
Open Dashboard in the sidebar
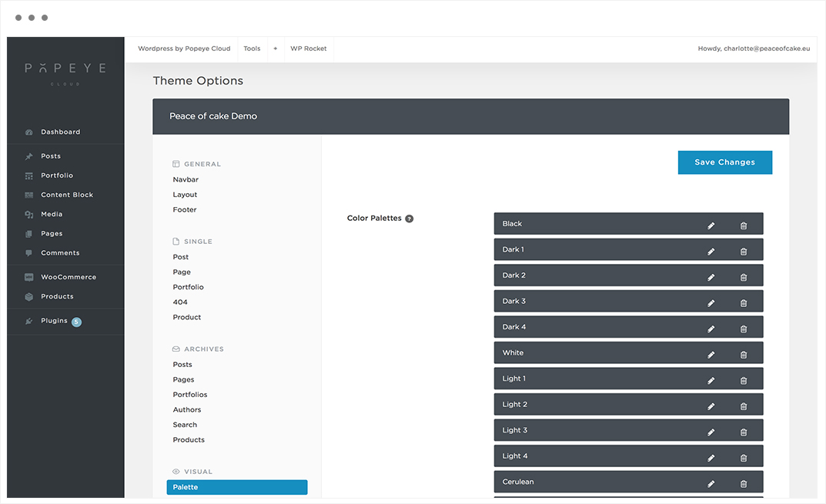61,132
